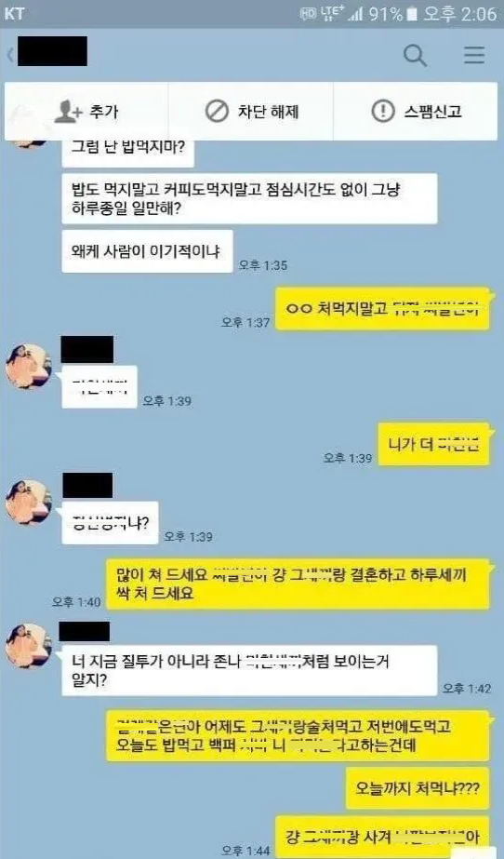Open profile photo beside second 1:39 message
504x859 pixels.
pos(29,503)
